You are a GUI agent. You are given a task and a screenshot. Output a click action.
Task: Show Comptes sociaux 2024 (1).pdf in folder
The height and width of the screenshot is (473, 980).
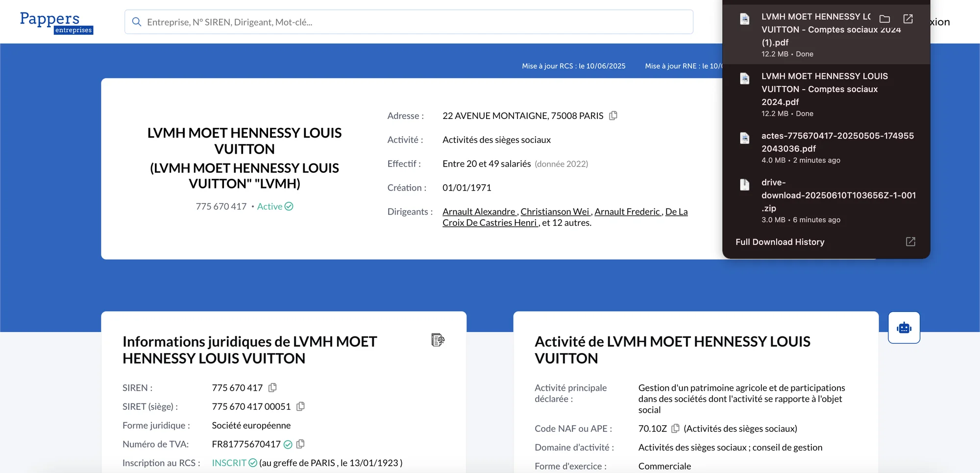point(884,19)
